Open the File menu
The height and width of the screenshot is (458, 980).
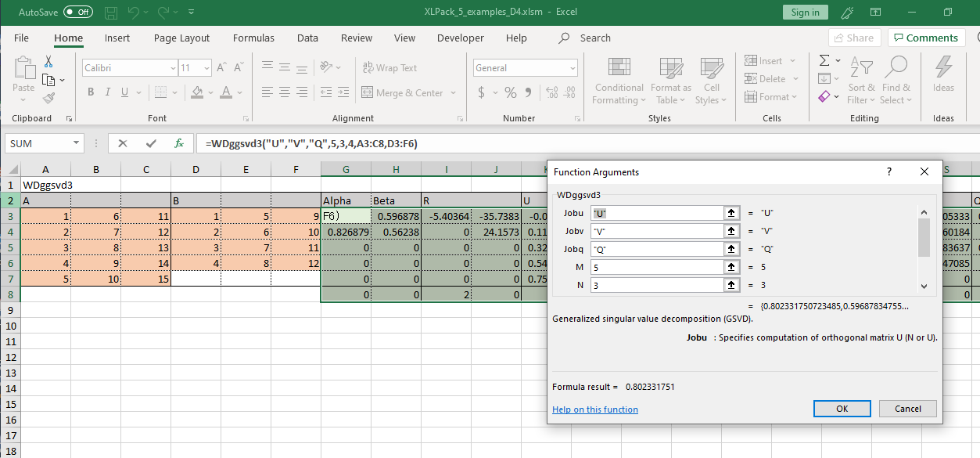click(x=21, y=38)
